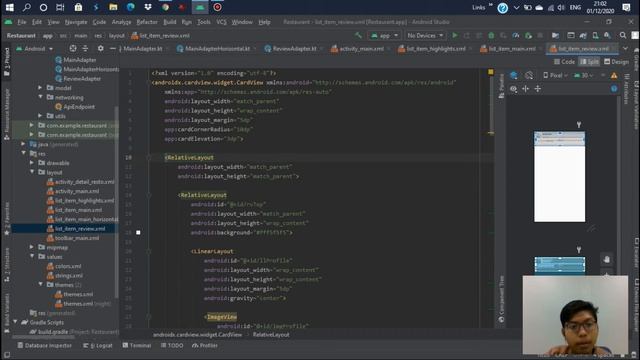Open the Refactor menu

click(147, 22)
